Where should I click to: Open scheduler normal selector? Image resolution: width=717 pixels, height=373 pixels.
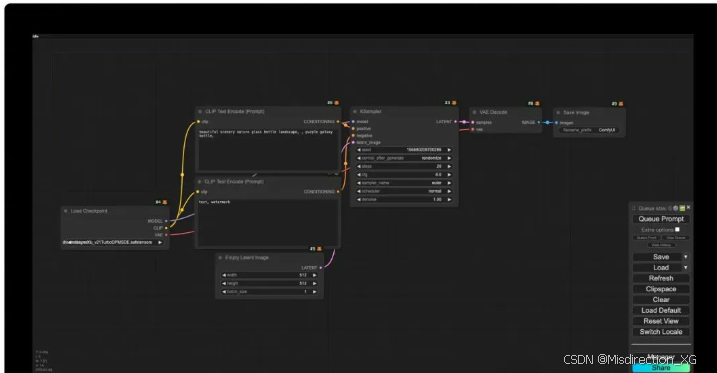pyautogui.click(x=404, y=191)
